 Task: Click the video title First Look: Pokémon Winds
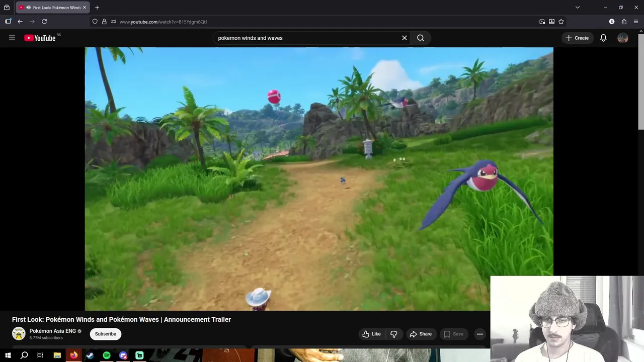pyautogui.click(x=121, y=319)
